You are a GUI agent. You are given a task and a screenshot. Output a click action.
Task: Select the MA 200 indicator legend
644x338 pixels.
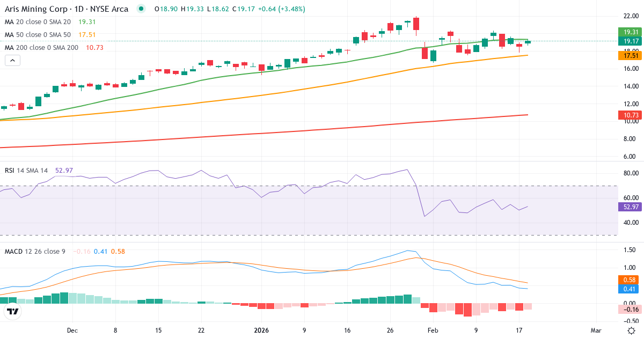pyautogui.click(x=41, y=47)
